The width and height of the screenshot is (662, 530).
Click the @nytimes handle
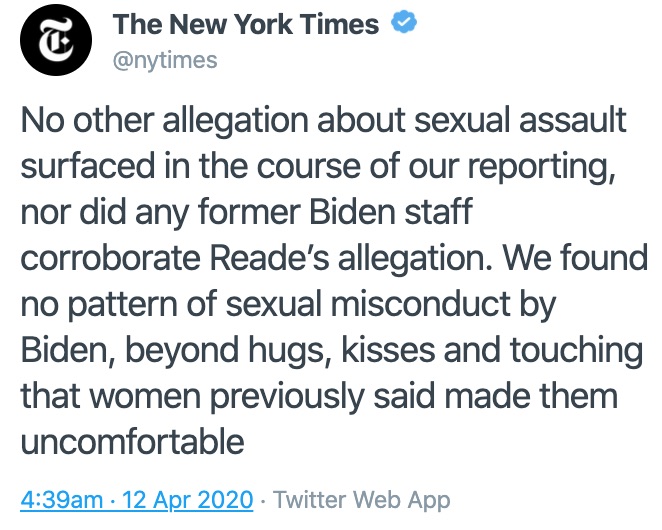click(165, 60)
